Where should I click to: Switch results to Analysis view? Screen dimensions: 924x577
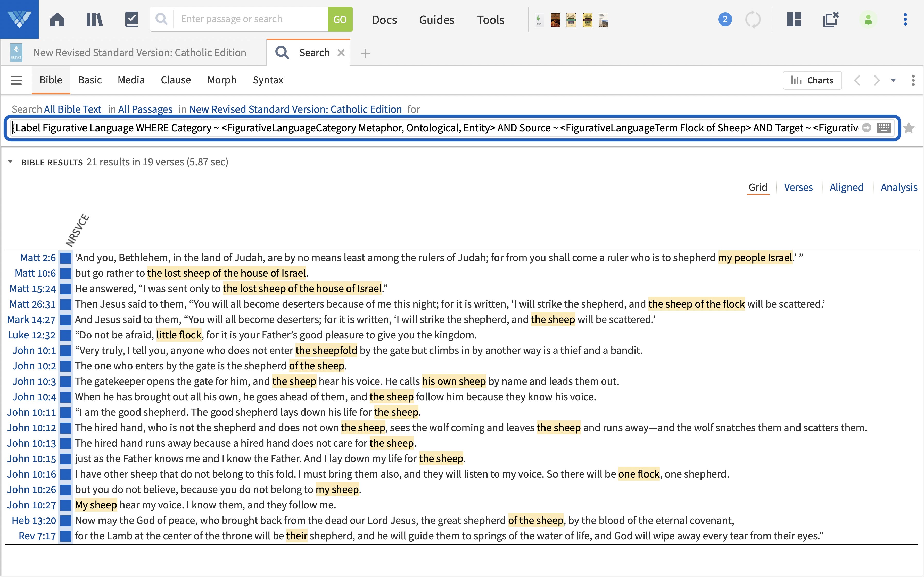pos(899,187)
